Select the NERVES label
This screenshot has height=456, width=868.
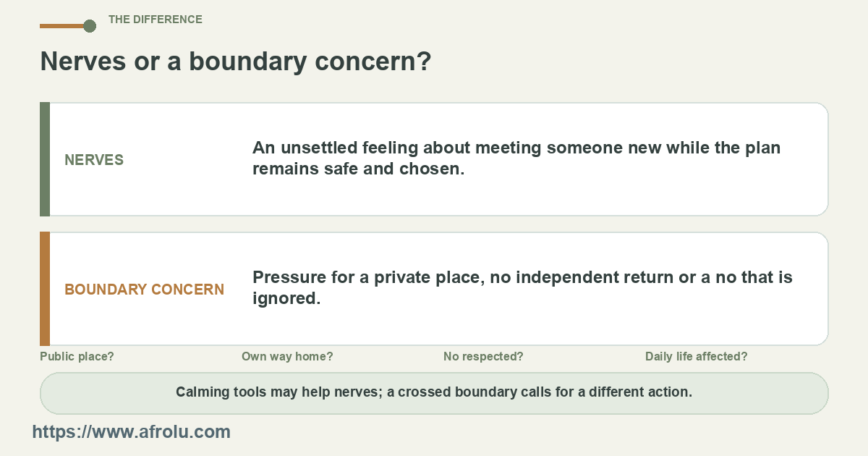[x=94, y=160]
